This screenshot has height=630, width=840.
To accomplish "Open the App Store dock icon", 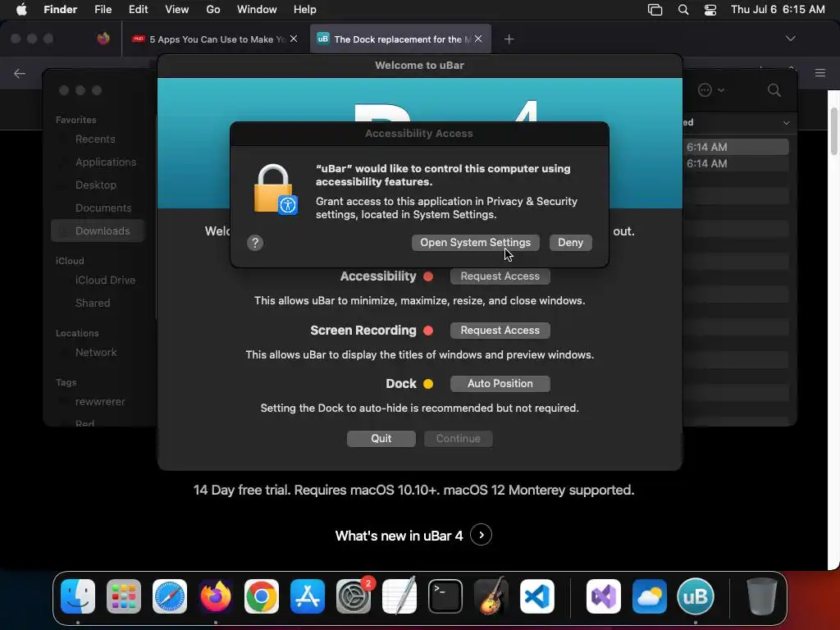I will pyautogui.click(x=308, y=596).
